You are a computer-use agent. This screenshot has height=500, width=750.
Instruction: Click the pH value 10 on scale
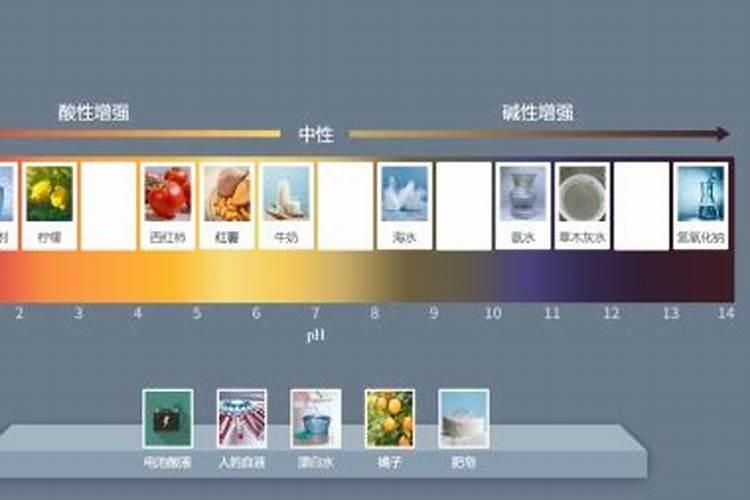[x=493, y=313]
